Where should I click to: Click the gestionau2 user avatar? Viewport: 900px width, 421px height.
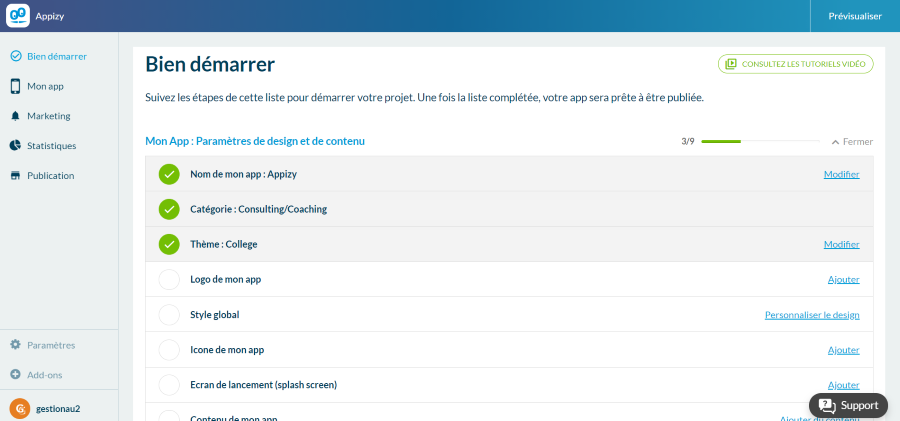click(20, 409)
